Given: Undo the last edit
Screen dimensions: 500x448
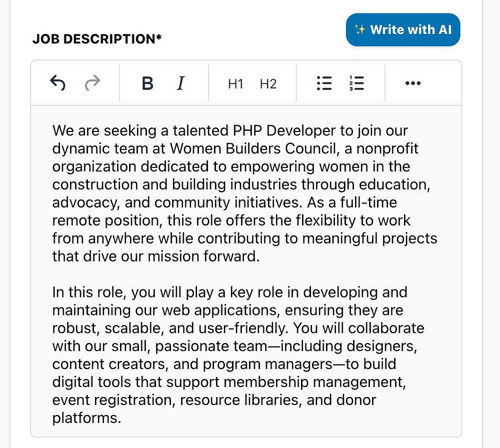Looking at the screenshot, I should point(58,83).
